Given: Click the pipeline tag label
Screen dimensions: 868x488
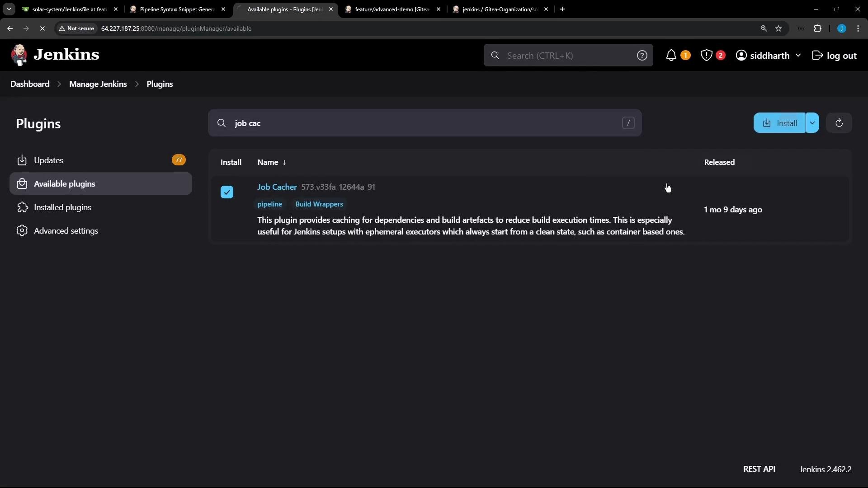Looking at the screenshot, I should click(x=269, y=204).
